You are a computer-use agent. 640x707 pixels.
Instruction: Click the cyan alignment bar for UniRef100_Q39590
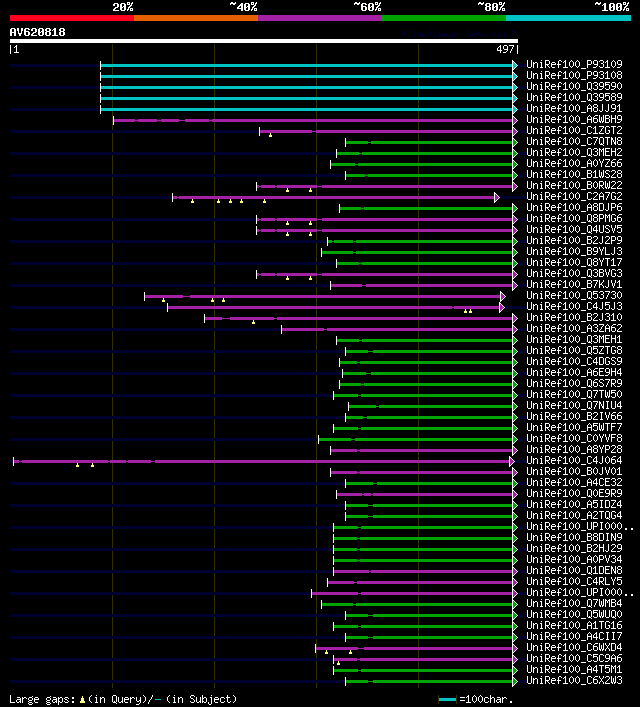pyautogui.click(x=307, y=87)
